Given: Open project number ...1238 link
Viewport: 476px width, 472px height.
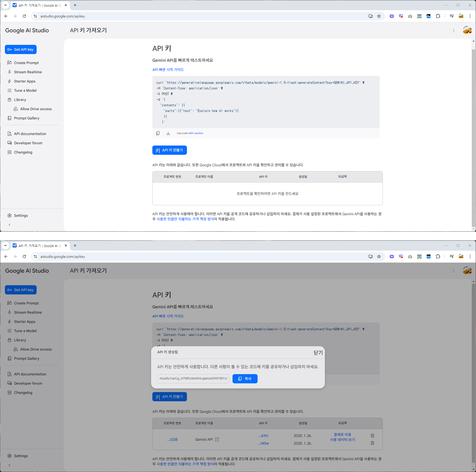Looking at the screenshot, I should [x=172, y=439].
